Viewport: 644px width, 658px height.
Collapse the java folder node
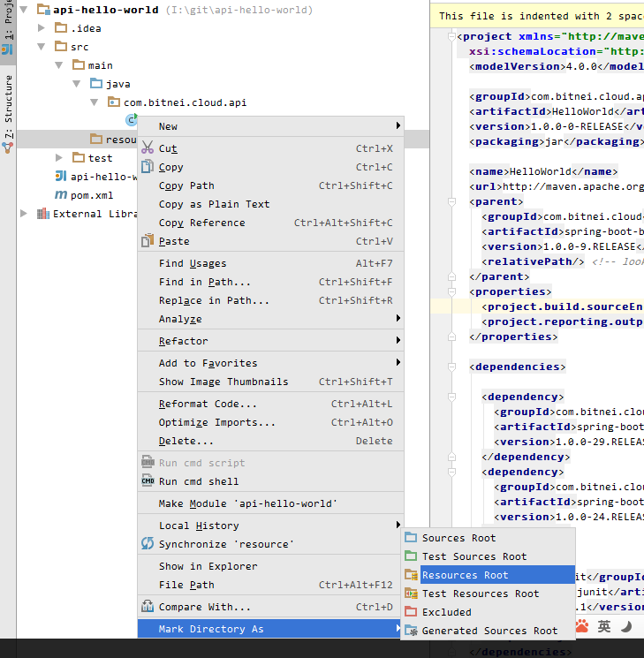(77, 84)
